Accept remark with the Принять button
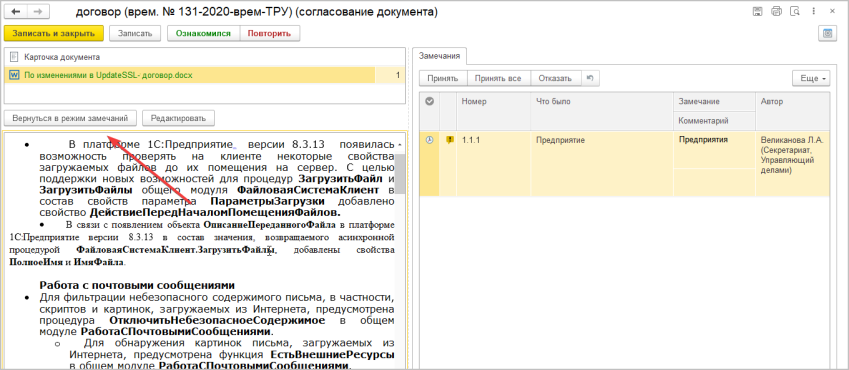This screenshot has height=370, width=849. coord(442,78)
